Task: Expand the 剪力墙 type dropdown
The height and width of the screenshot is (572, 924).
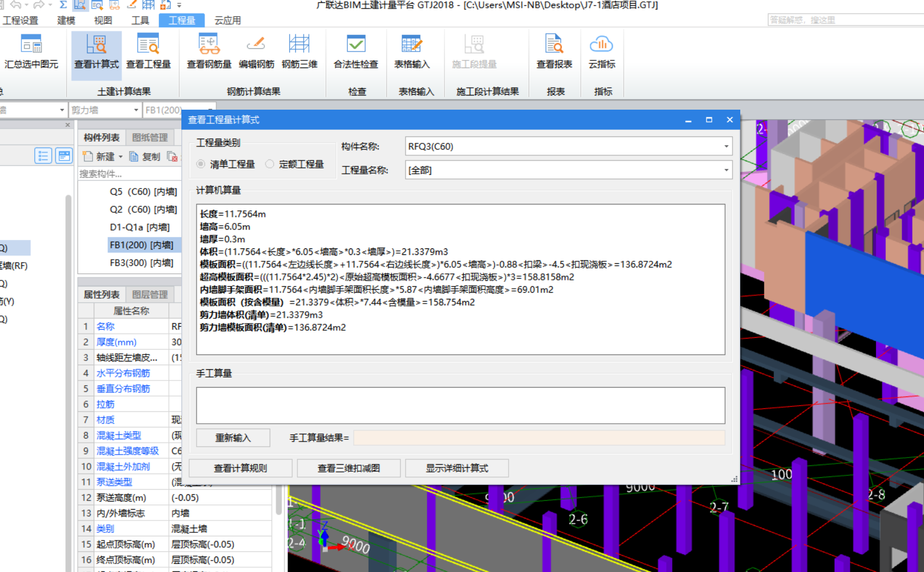Action: 136,110
